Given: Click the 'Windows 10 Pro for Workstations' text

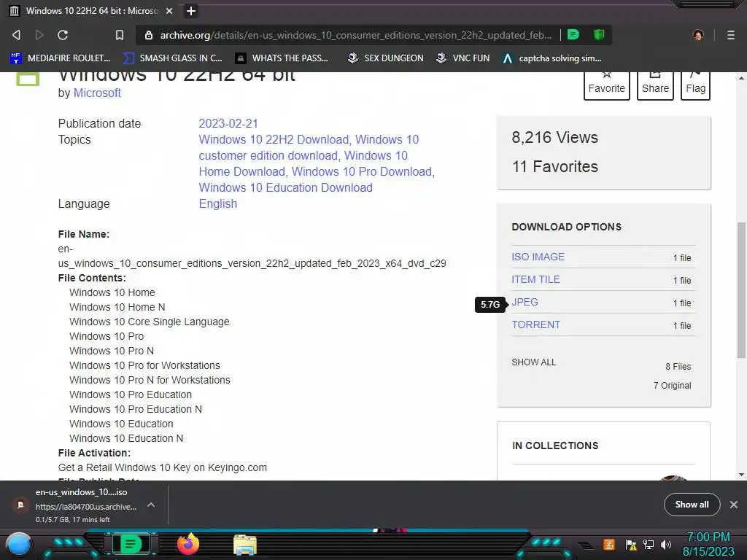Looking at the screenshot, I should click(144, 366).
